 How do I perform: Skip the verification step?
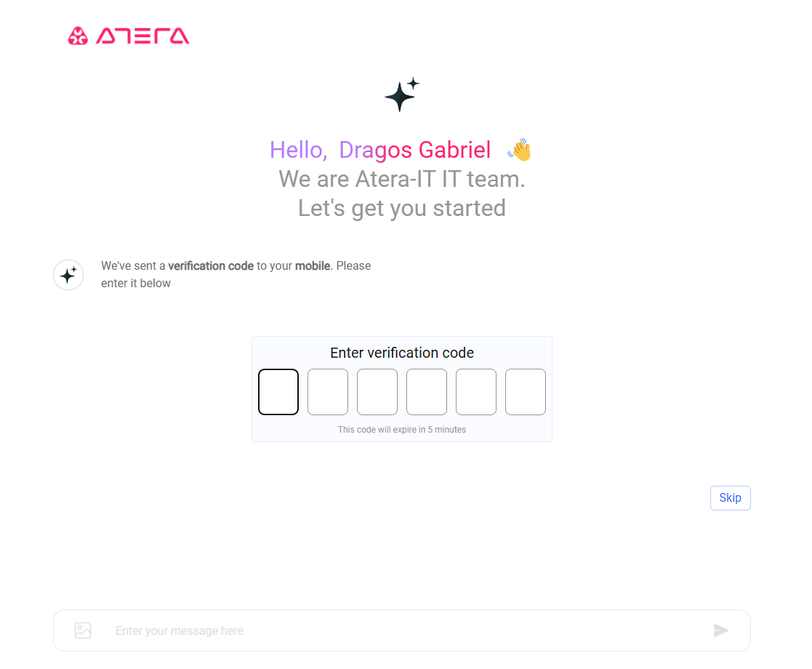(x=730, y=498)
